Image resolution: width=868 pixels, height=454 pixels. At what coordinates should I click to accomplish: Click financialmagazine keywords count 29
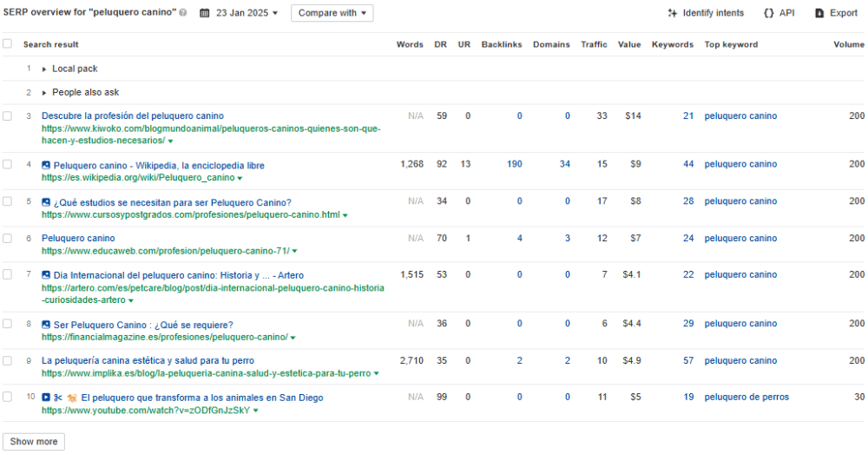click(688, 323)
